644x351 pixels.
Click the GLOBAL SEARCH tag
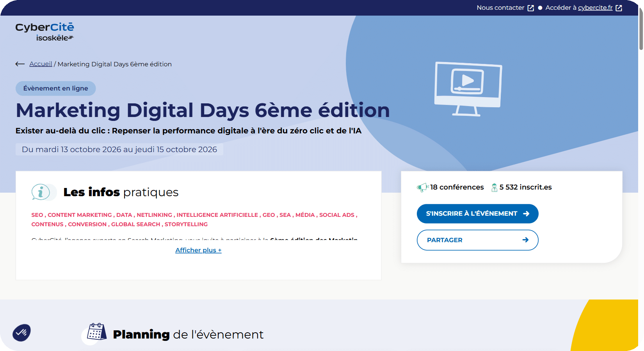pos(136,224)
